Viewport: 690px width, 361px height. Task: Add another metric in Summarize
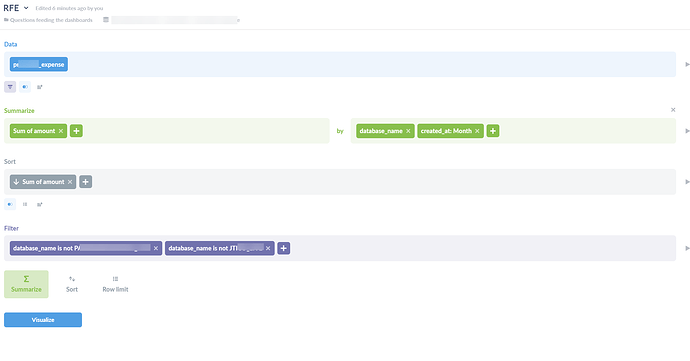click(x=76, y=131)
